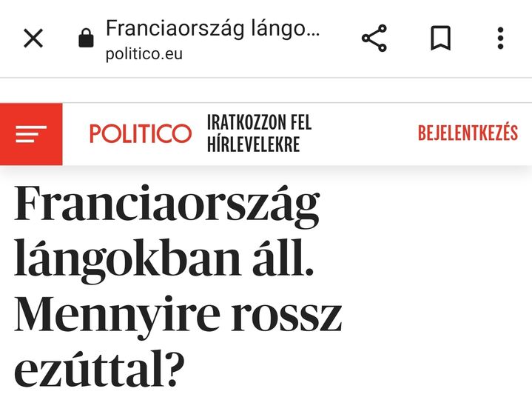Viewport: 532px width, 400px height.
Task: Click the 'Mennyire rossz' headline line
Action: pyautogui.click(x=178, y=313)
